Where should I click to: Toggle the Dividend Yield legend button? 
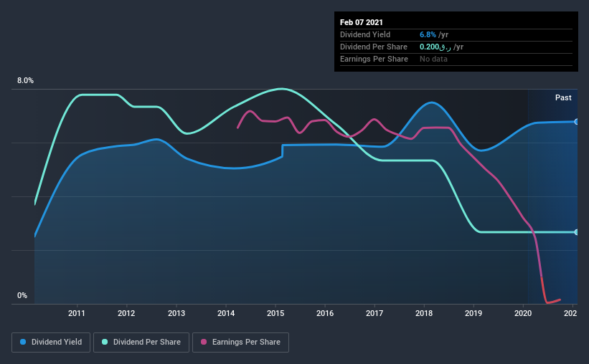pyautogui.click(x=51, y=343)
